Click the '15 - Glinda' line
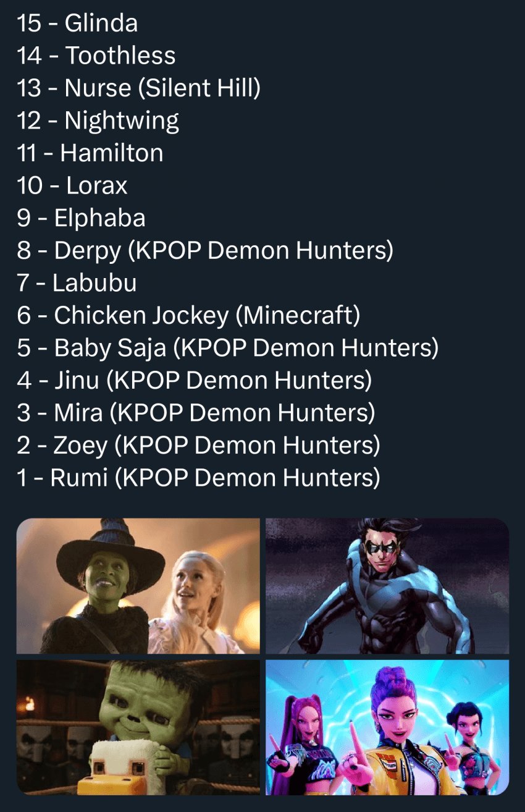The width and height of the screenshot is (525, 812). pyautogui.click(x=77, y=23)
